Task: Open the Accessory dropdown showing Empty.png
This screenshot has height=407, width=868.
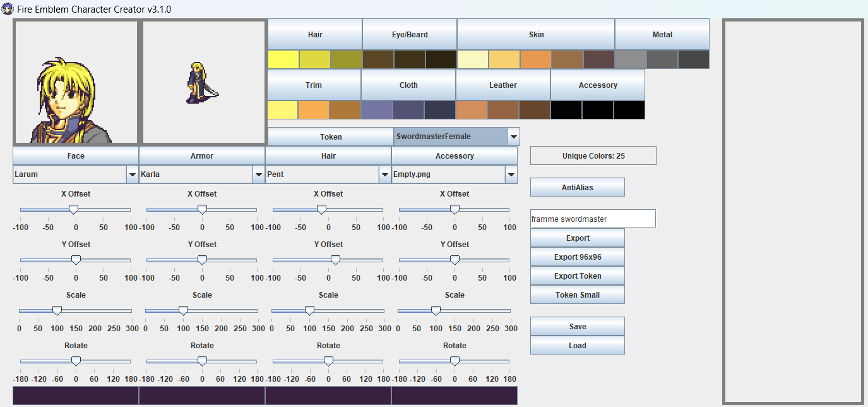Action: click(x=510, y=174)
